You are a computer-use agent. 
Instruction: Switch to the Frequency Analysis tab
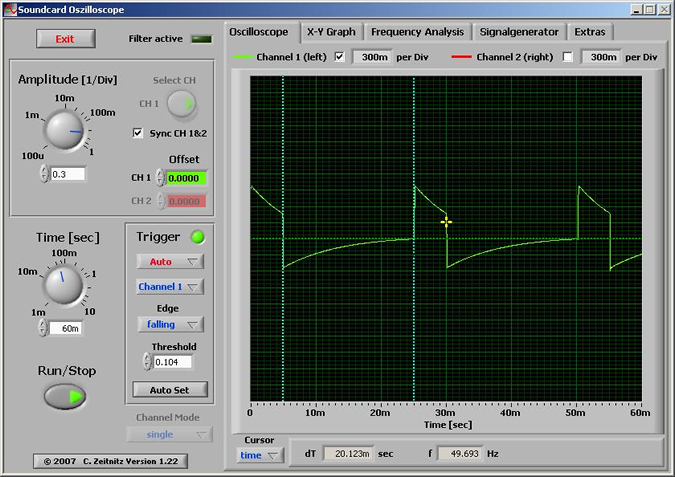tap(417, 31)
